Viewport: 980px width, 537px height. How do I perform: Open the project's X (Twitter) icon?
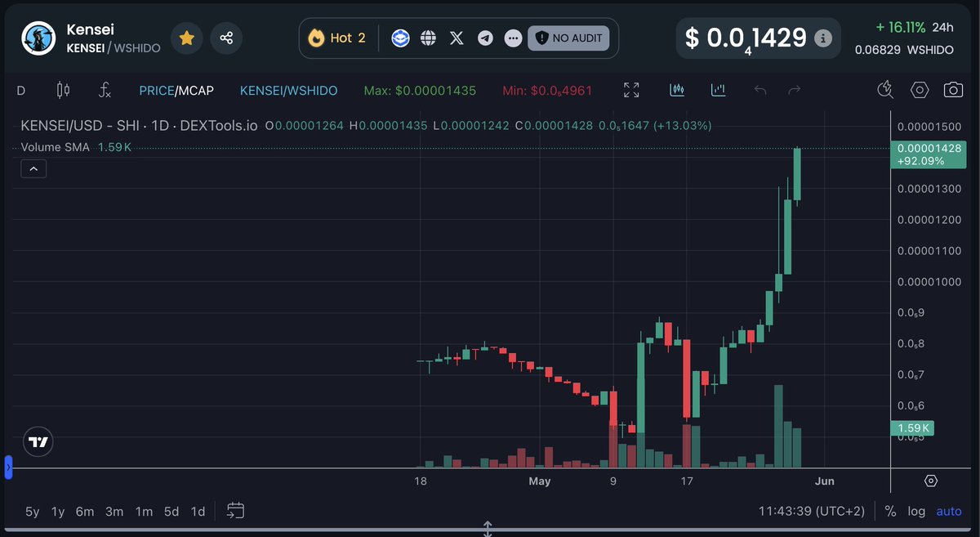(x=457, y=38)
